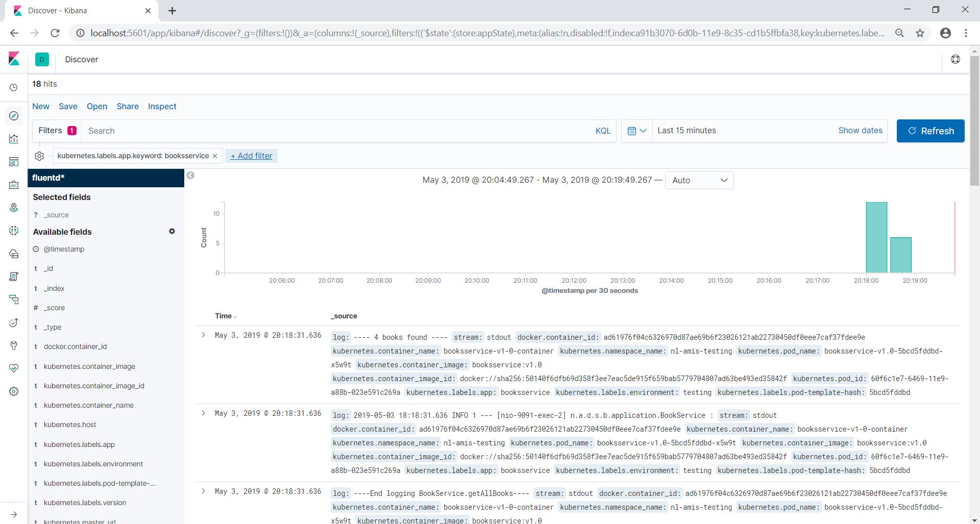The width and height of the screenshot is (980, 524).
Task: Collapse the fields sidebar arrow
Action: coord(190,176)
